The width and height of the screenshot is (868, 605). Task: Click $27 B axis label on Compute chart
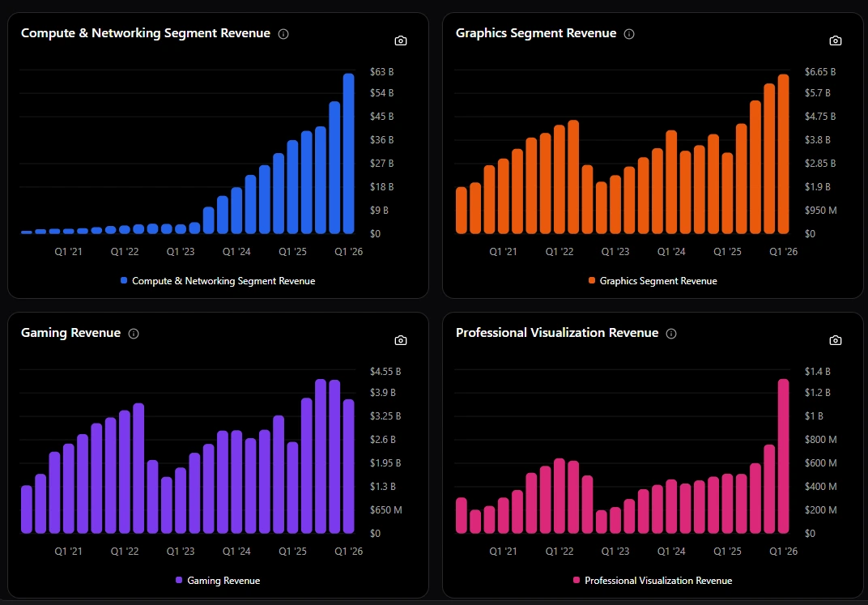click(x=382, y=164)
